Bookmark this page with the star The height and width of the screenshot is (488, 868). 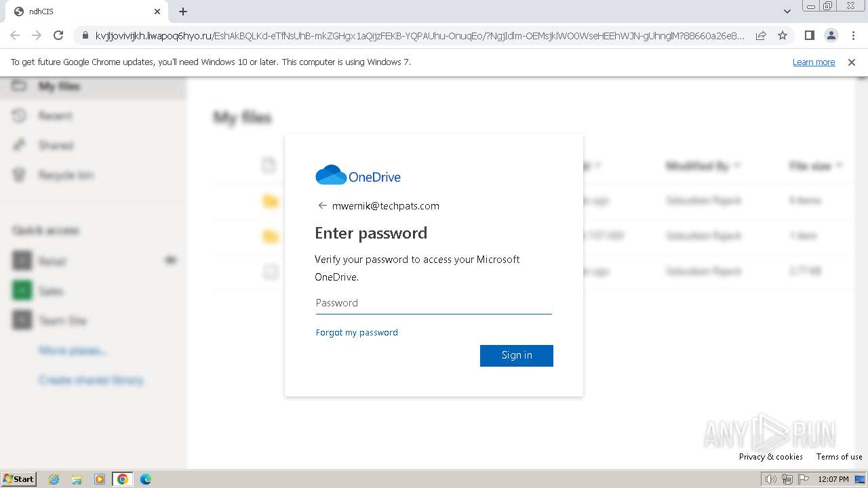(783, 35)
